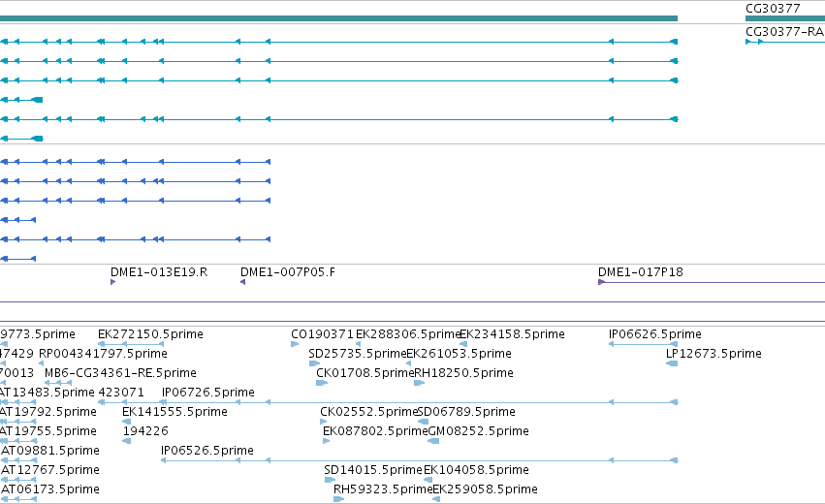The width and height of the screenshot is (825, 504).
Task: Click the EK288306.5prime label
Action: pos(408,334)
